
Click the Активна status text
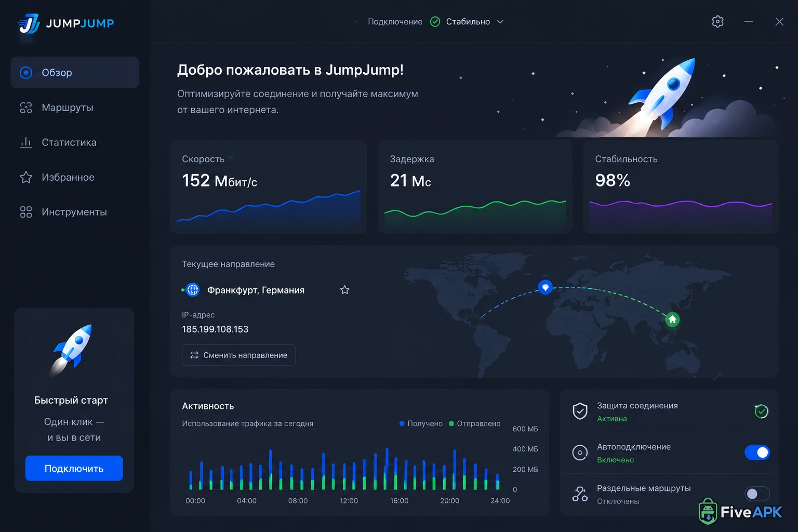tap(612, 419)
